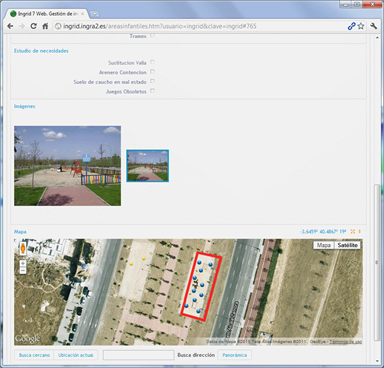Image resolution: width=384 pixels, height=368 pixels.
Task: Switch map view to Mapa
Action: coord(323,245)
